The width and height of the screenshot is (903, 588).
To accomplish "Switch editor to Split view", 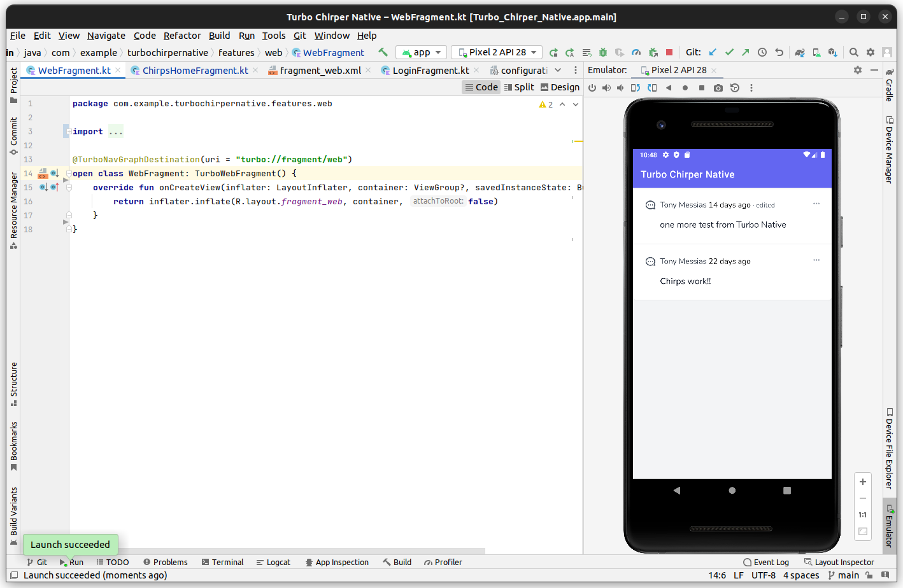I will tap(519, 87).
